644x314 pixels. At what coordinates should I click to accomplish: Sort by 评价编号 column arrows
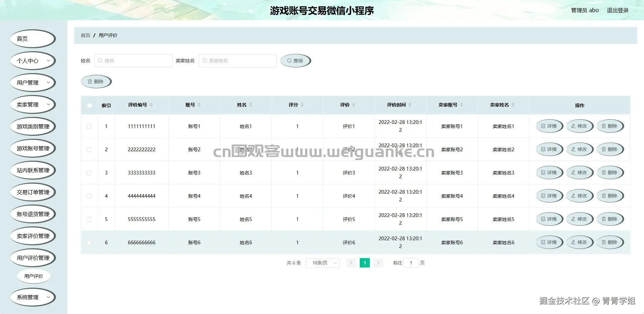tap(151, 105)
